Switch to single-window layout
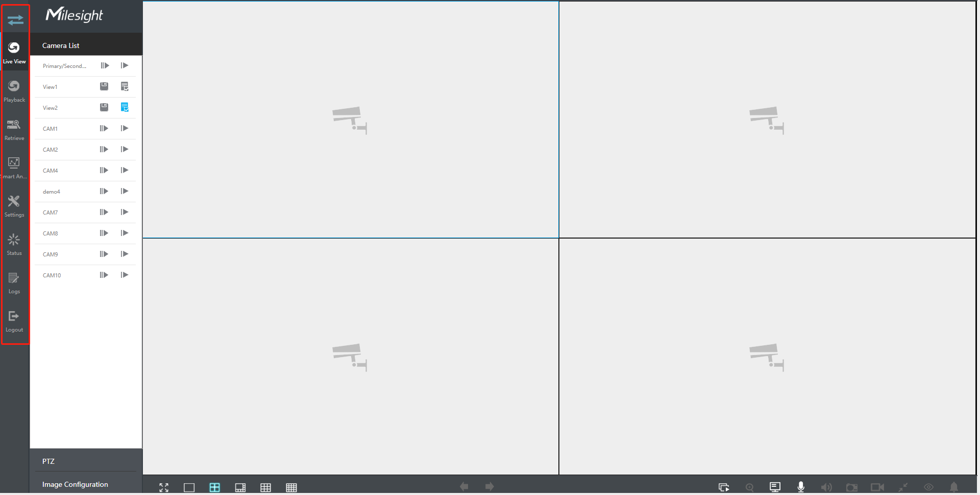Screen dimensions: 980x495 pyautogui.click(x=189, y=487)
